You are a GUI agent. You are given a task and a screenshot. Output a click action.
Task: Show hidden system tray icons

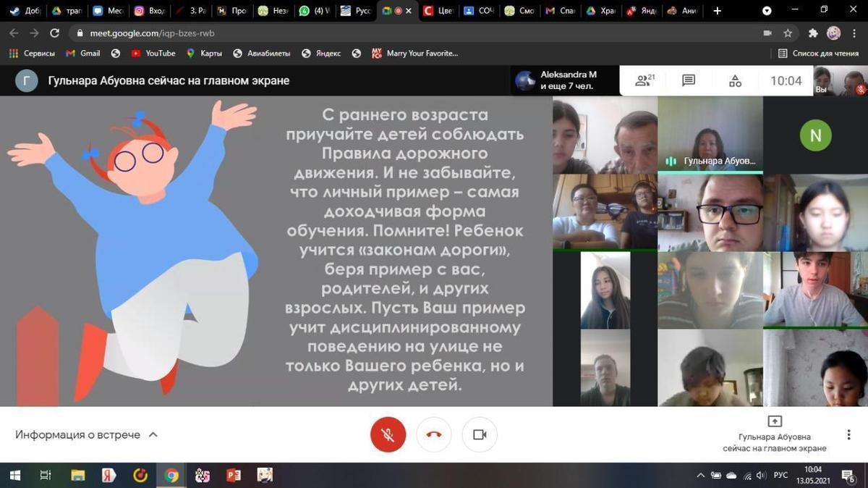(700, 476)
